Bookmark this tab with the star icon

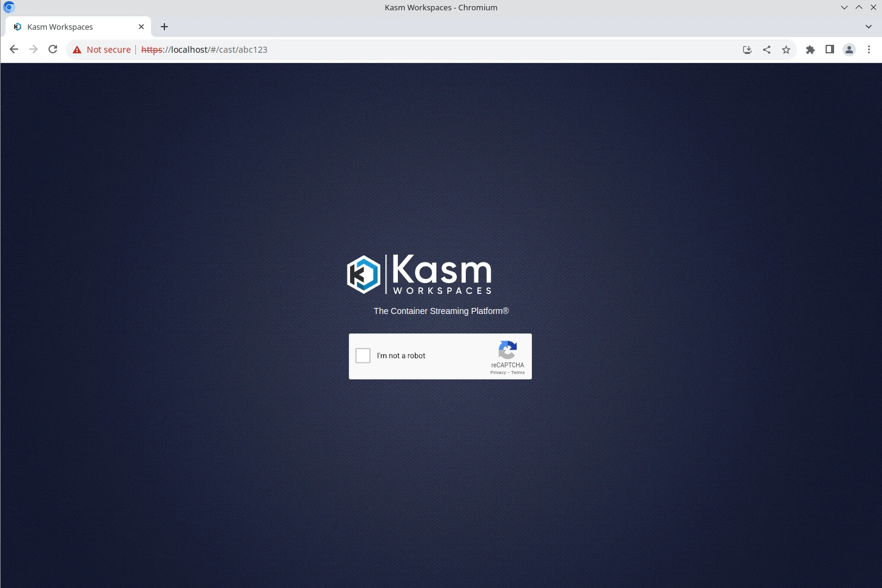coord(786,50)
